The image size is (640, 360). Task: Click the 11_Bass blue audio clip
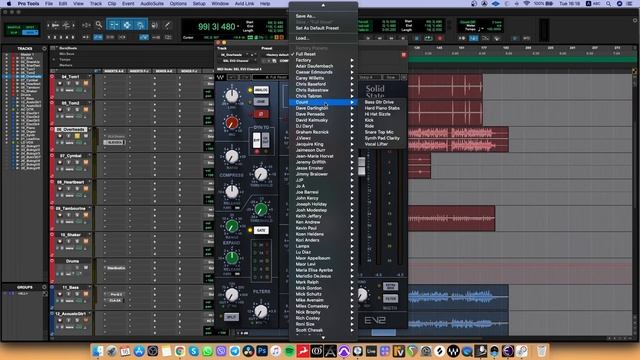[458, 297]
